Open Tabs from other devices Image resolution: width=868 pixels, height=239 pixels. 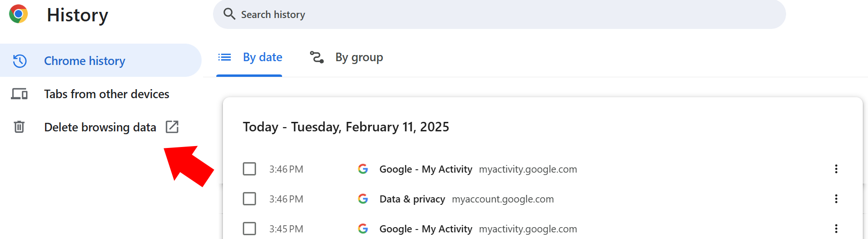pos(101,94)
